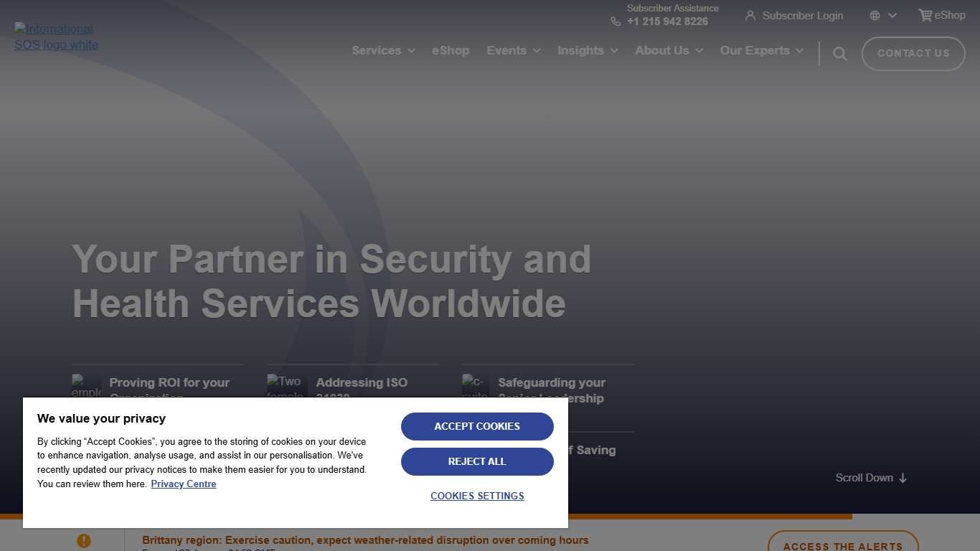This screenshot has width=980, height=551.
Task: Open the Events navigation menu
Action: tap(513, 51)
